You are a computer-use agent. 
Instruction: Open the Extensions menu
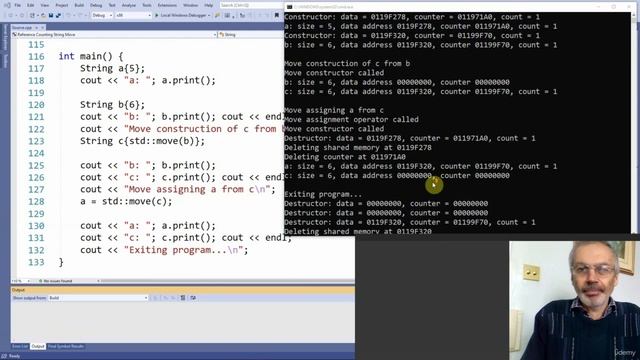pos(167,5)
